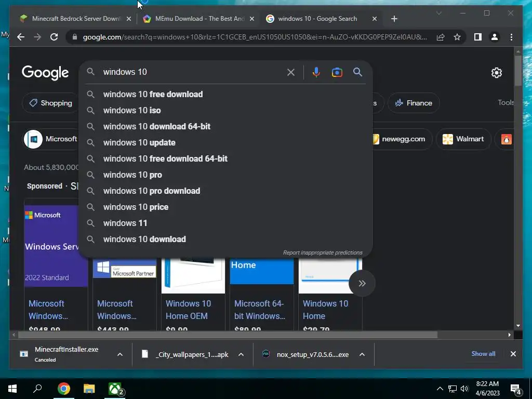This screenshot has width=532, height=399.
Task: Clear the search box text
Action: pos(291,72)
